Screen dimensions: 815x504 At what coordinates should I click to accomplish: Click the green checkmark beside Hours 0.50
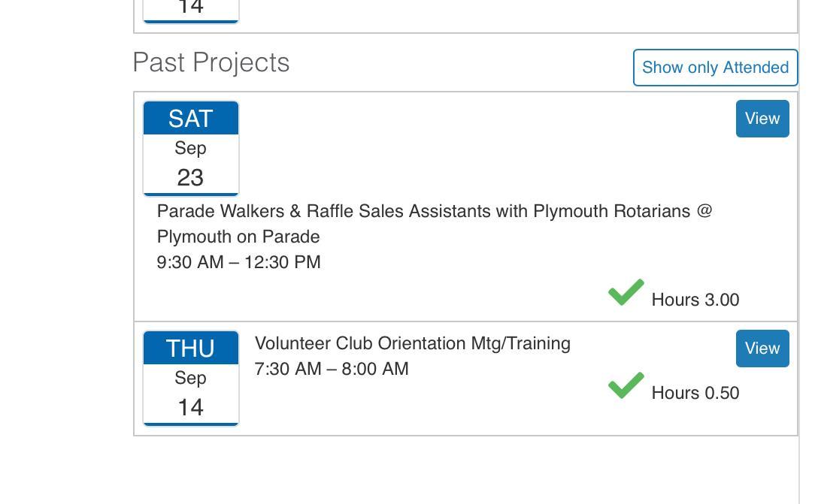pyautogui.click(x=626, y=386)
